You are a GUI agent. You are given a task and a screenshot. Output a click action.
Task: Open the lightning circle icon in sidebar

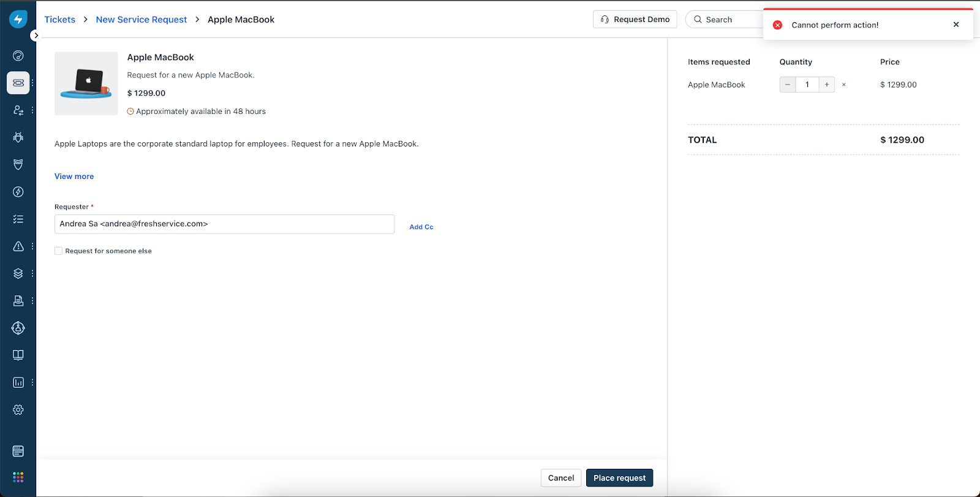point(18,192)
